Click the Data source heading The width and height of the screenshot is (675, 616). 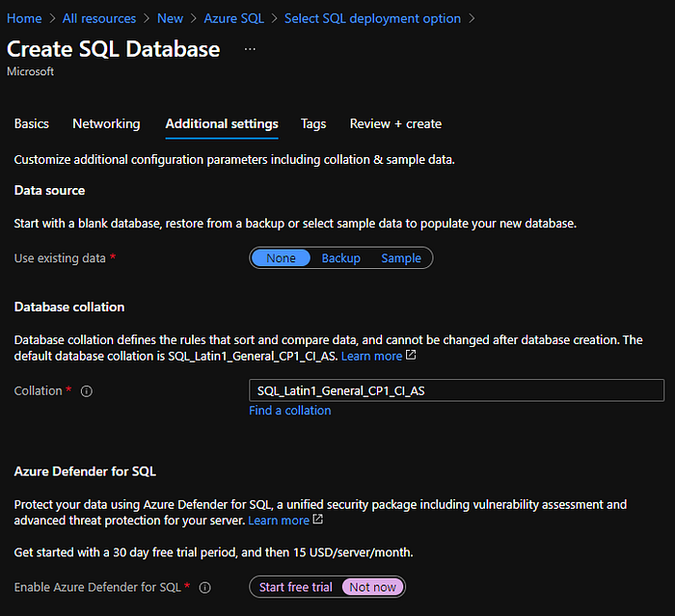point(49,190)
